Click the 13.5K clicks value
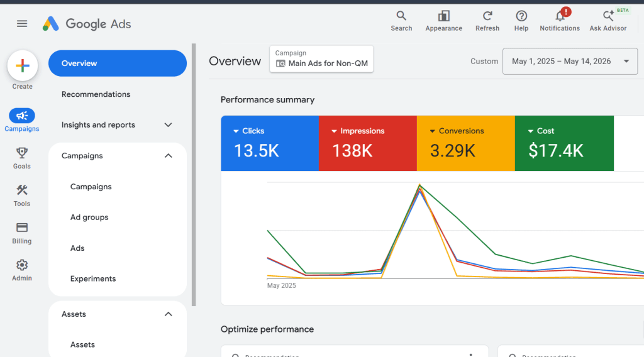 coord(257,151)
